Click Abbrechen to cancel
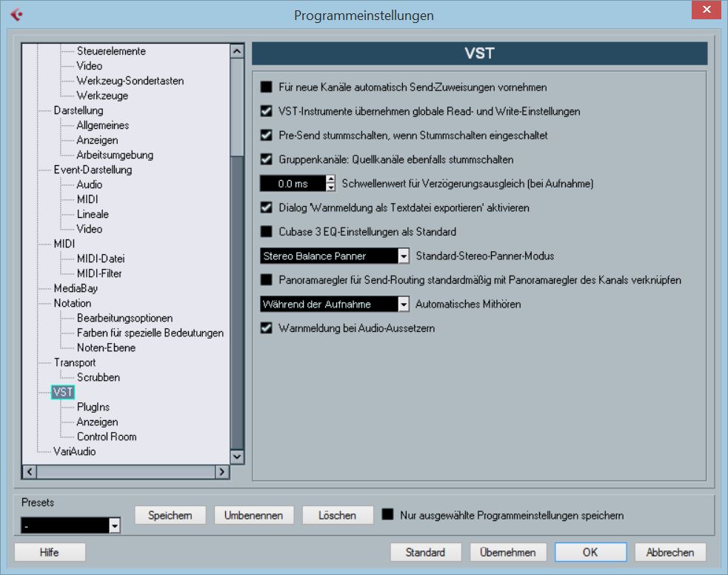 (670, 552)
